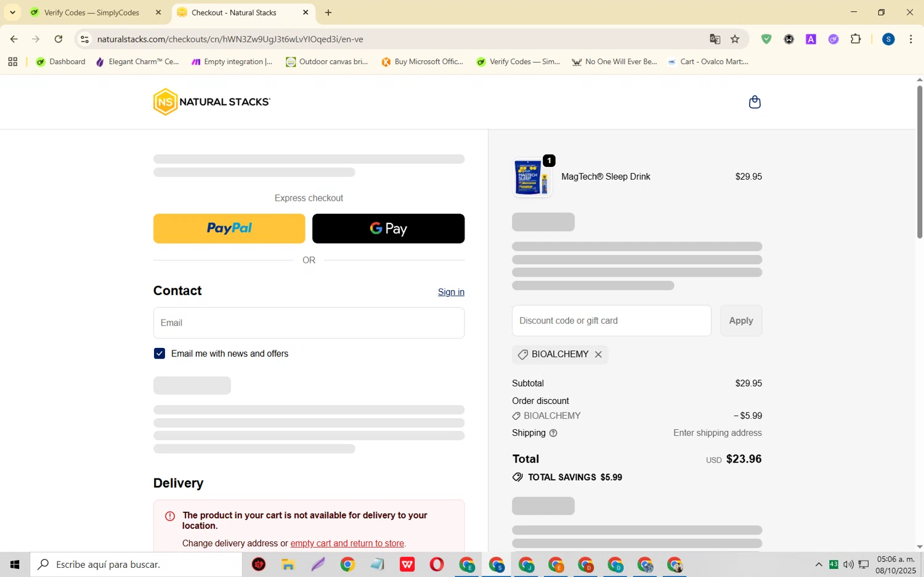Open a new browser tab
Screen dimensions: 924x577
coord(328,12)
